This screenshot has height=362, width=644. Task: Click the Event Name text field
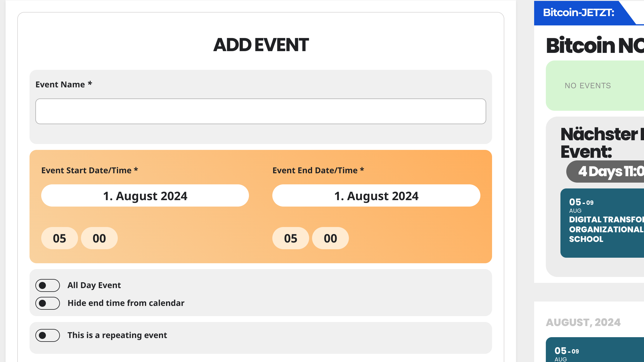(261, 111)
